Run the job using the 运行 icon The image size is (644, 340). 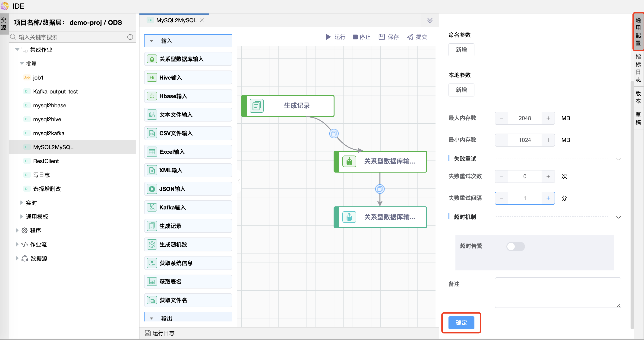[336, 37]
